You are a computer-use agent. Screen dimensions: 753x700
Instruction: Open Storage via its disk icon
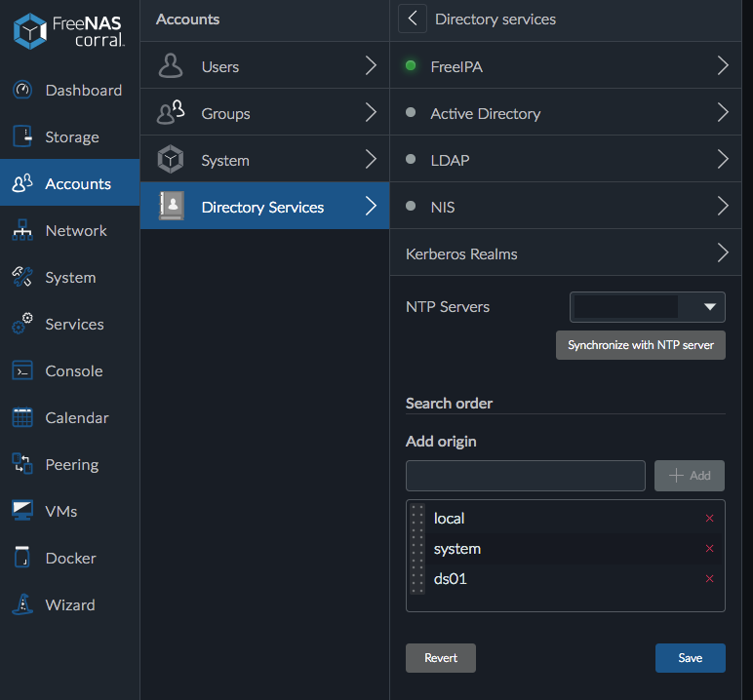coord(22,136)
